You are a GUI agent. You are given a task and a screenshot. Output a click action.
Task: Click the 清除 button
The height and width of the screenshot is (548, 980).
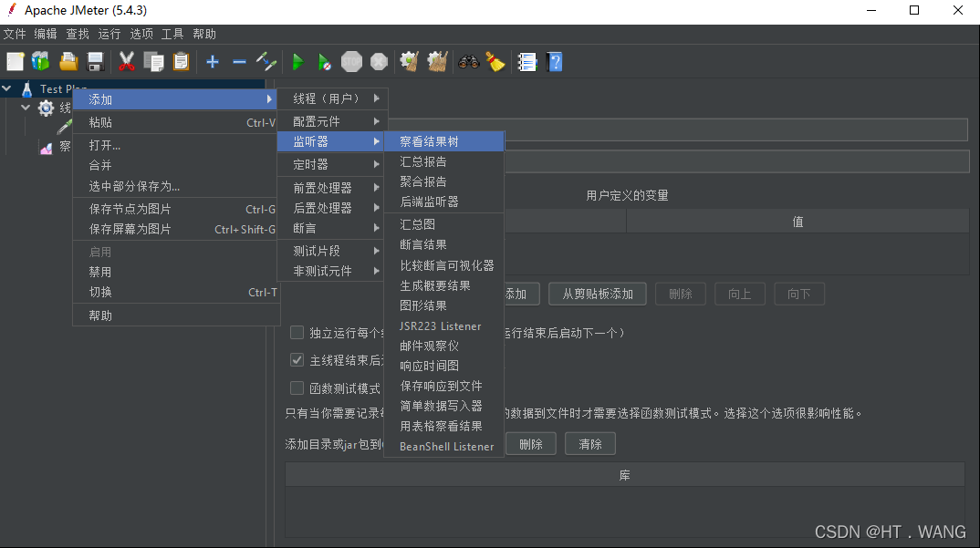[590, 444]
